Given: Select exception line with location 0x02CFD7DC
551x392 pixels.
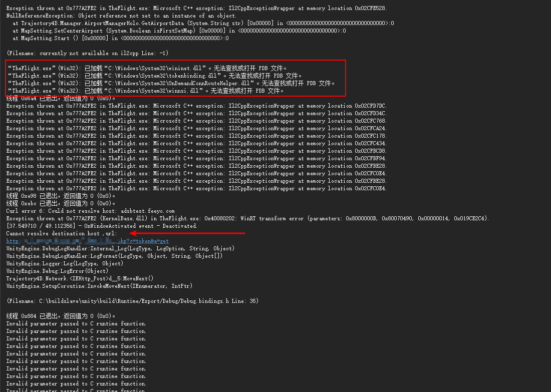Looking at the screenshot, I should (196, 106).
